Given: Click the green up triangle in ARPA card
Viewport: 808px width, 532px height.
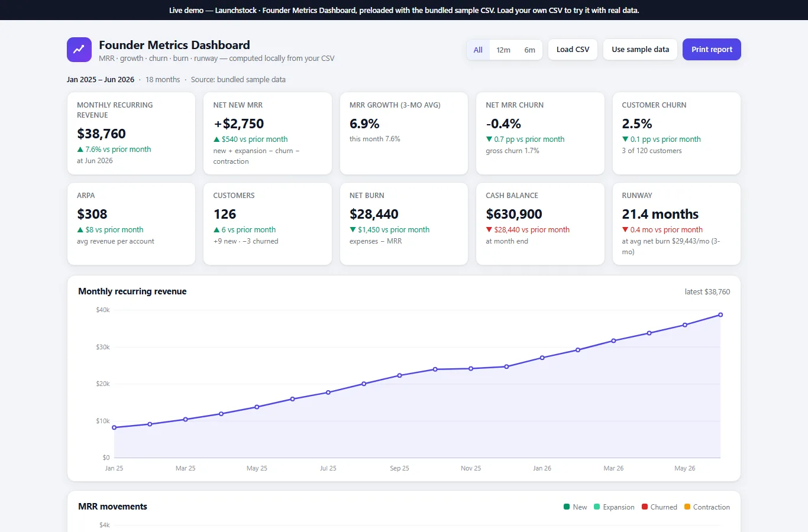Looking at the screenshot, I should click(80, 230).
